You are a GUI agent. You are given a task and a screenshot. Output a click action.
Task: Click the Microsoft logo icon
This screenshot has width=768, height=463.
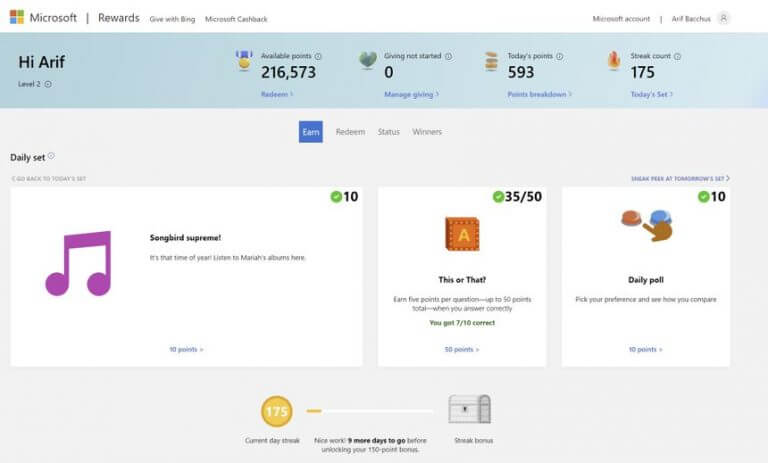pos(17,17)
